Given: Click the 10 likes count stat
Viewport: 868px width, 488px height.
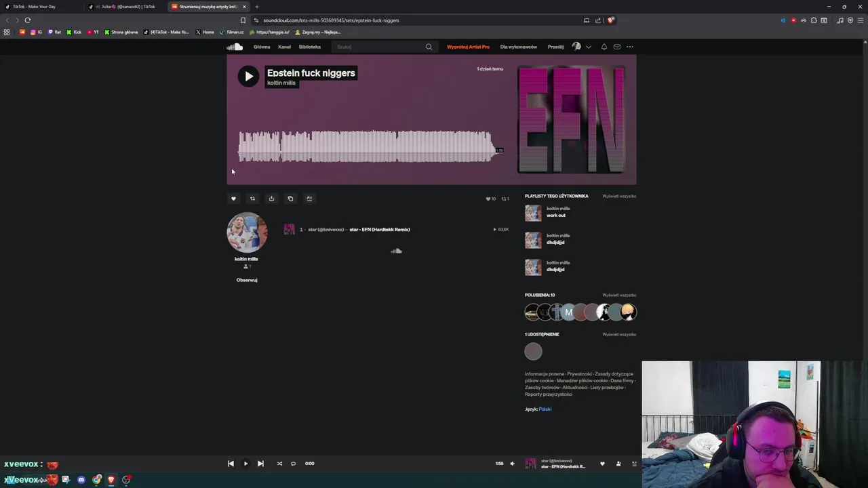Looking at the screenshot, I should click(x=491, y=199).
